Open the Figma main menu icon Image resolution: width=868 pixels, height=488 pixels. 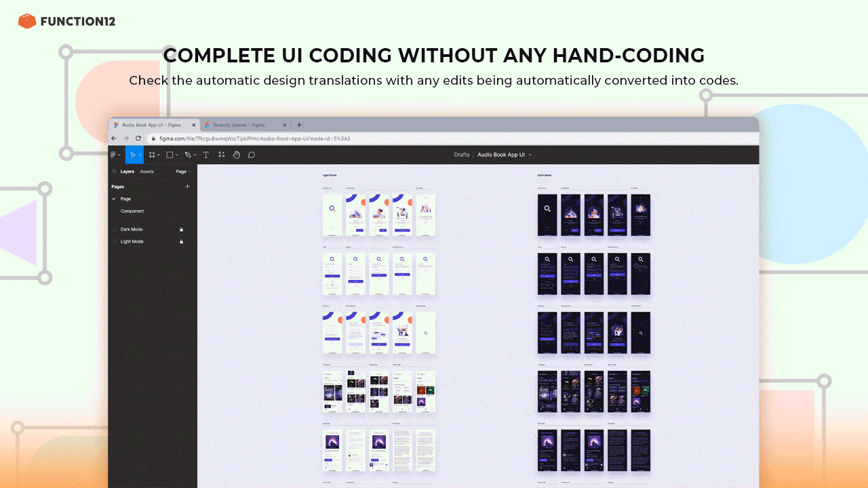coord(113,155)
